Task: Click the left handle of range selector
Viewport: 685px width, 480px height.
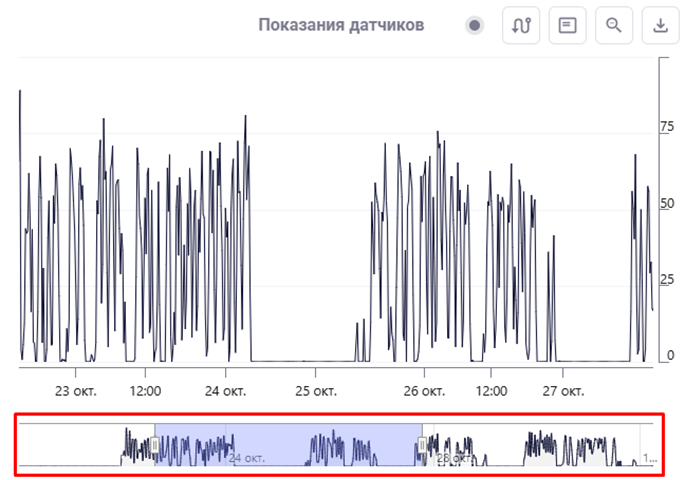Action: point(155,444)
